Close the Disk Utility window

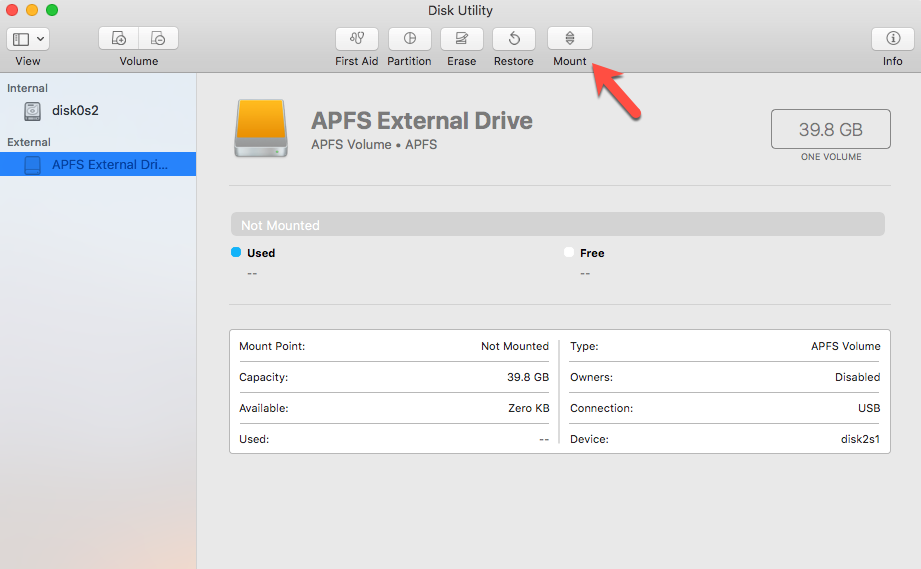(x=12, y=10)
